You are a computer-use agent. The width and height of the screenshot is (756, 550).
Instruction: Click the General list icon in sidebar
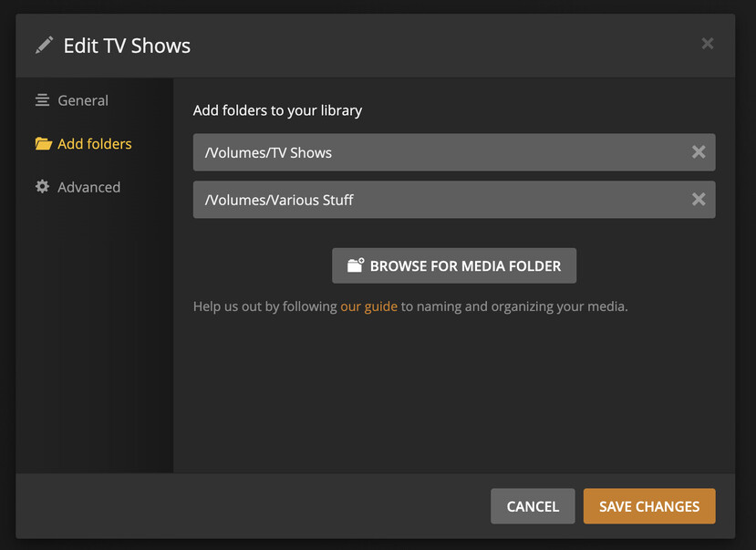[x=43, y=100]
